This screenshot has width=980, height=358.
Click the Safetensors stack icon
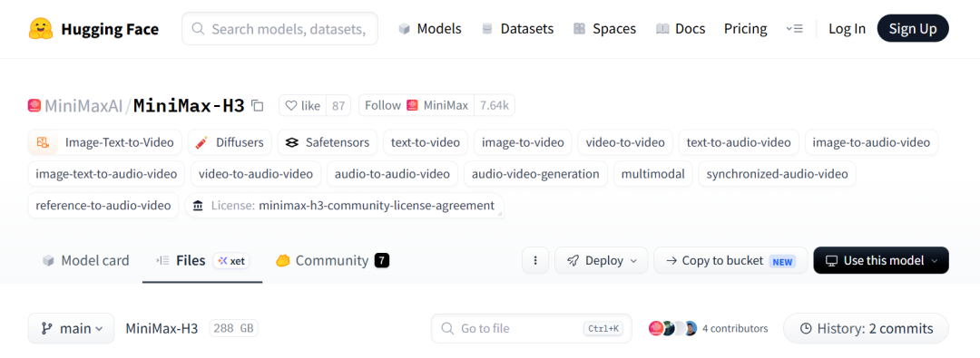pos(291,142)
